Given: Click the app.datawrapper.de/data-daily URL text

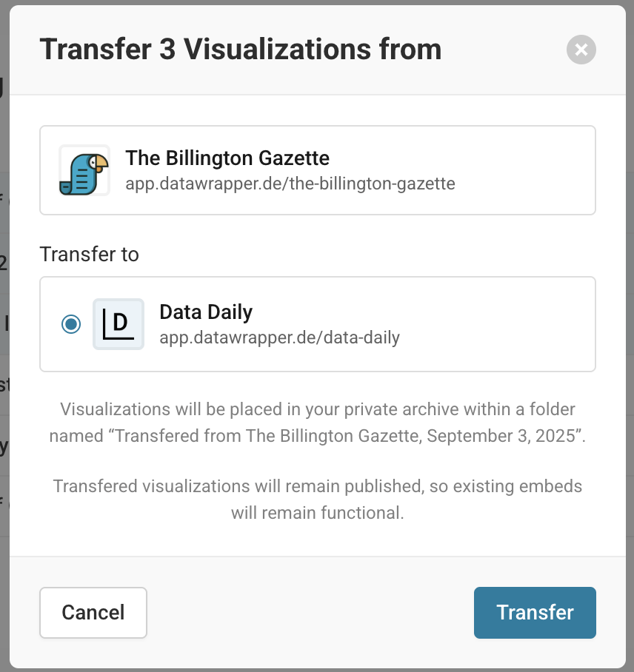Looking at the screenshot, I should click(280, 337).
